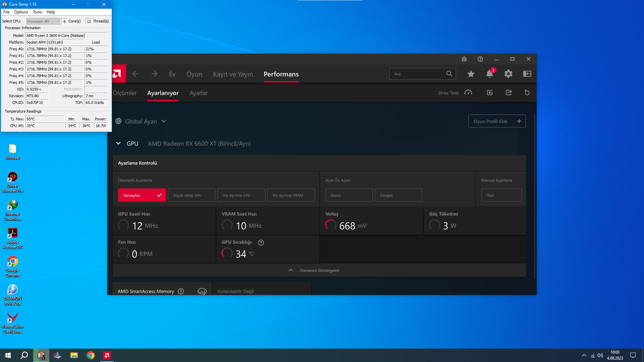Open taskbar search icon

(x=24, y=355)
